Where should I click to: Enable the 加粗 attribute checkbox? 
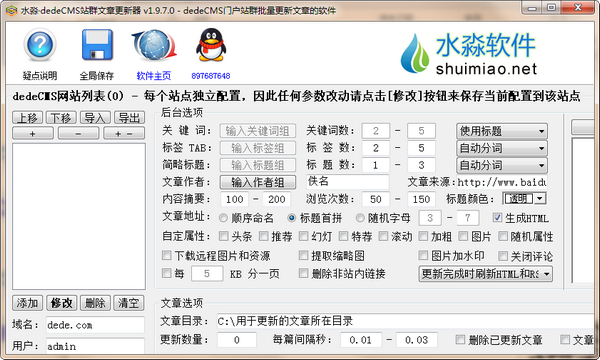tap(423, 236)
